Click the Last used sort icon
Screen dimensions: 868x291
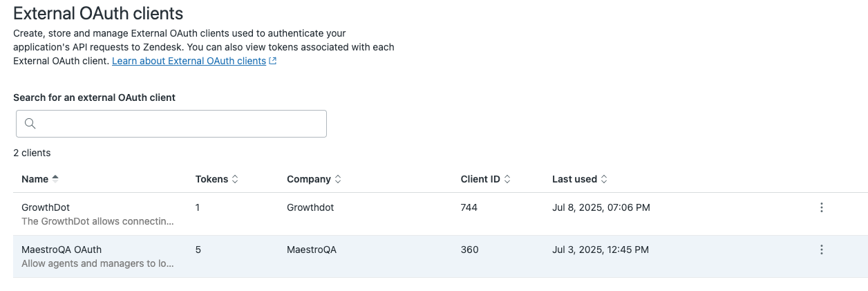tap(604, 179)
